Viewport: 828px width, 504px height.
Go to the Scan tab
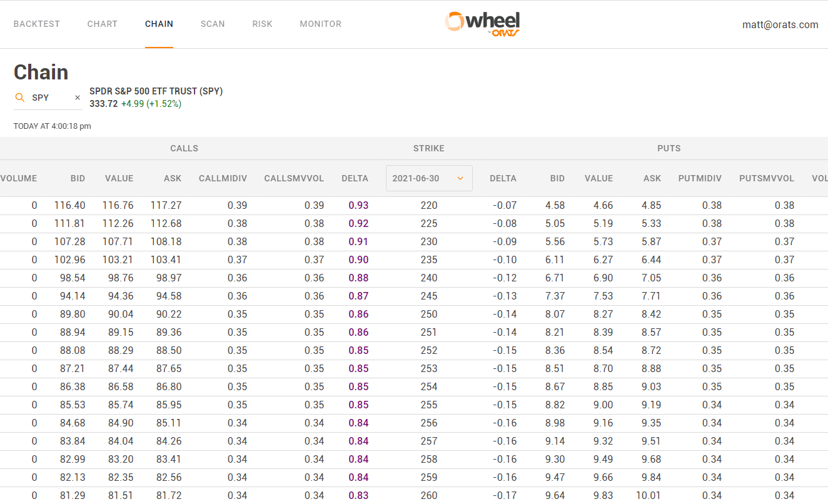click(213, 24)
